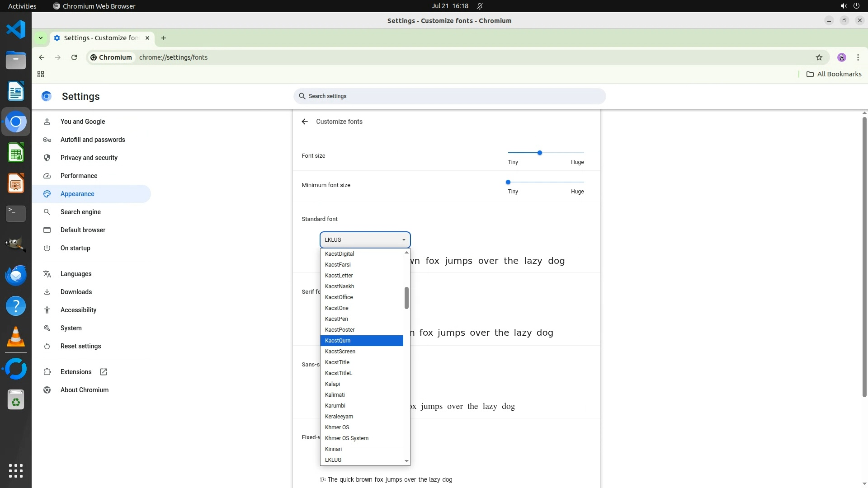Open the Extensions page link
Viewport: 868px width, 488px height.
(x=76, y=372)
